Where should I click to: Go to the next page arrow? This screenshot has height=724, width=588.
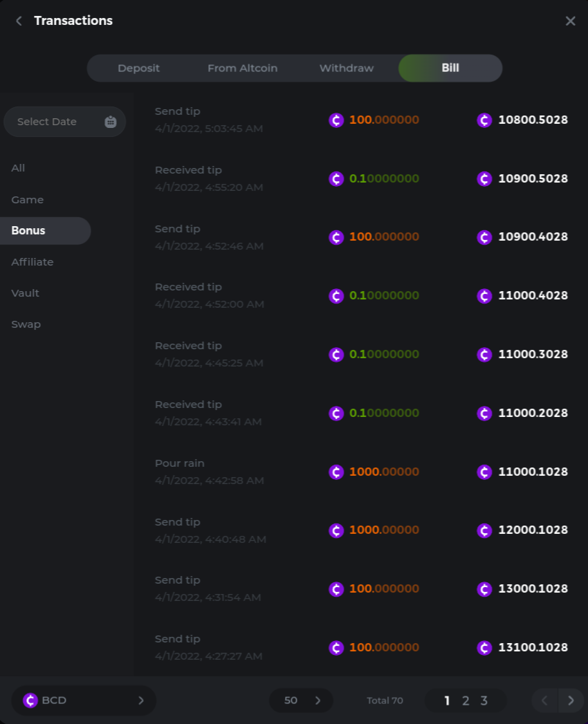571,700
